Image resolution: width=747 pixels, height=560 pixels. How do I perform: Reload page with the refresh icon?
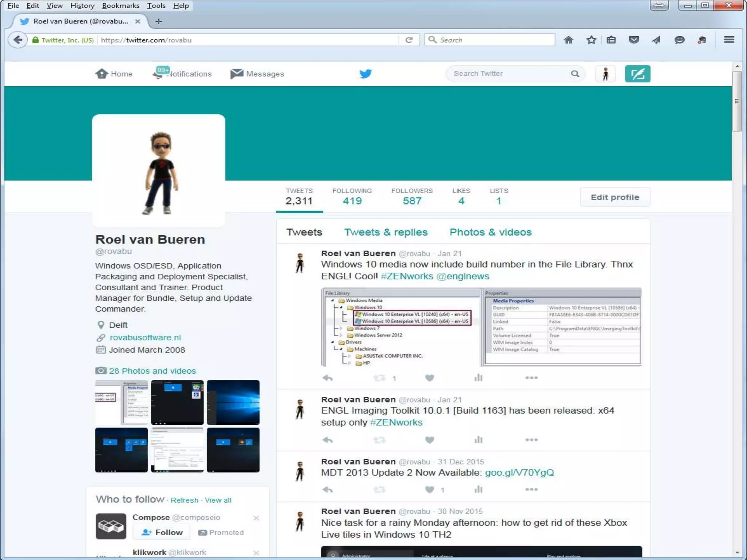[x=409, y=40]
